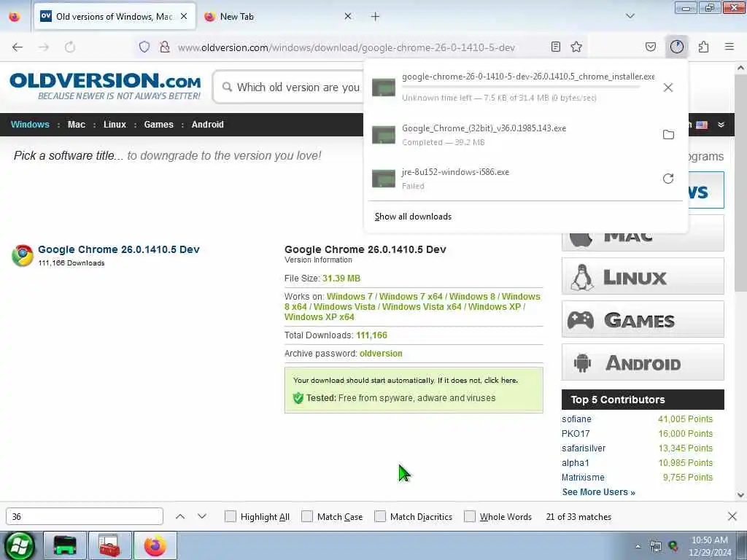Open the Save to Pocket button
747x560 pixels.
coord(650,47)
